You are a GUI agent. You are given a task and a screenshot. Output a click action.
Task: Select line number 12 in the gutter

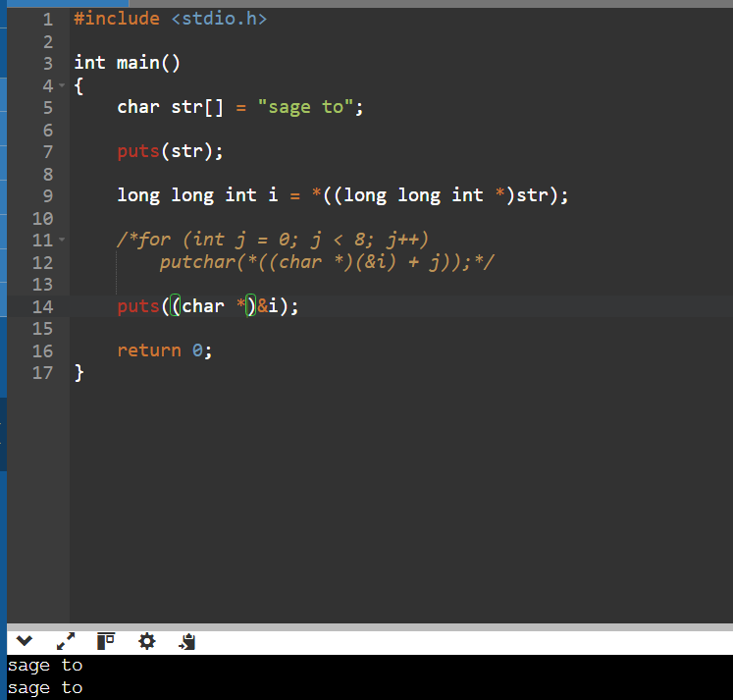pos(42,262)
